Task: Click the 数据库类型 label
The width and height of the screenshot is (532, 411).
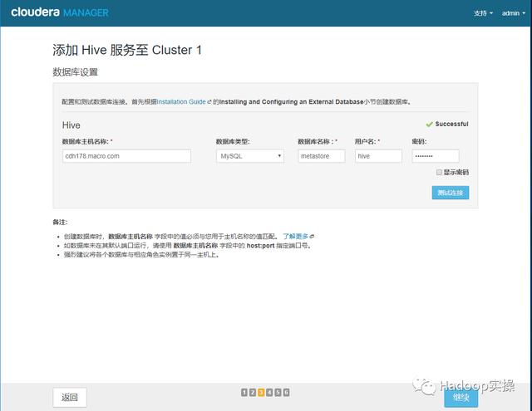Action: click(x=233, y=142)
